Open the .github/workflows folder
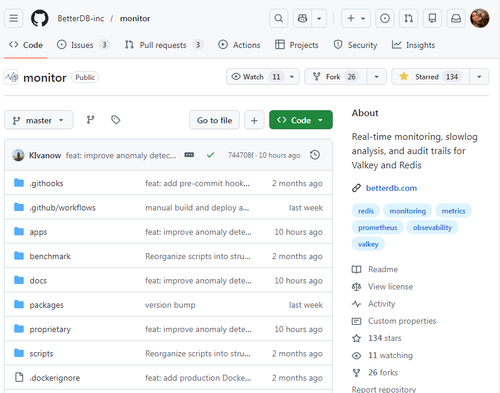This screenshot has width=500, height=393. pyautogui.click(x=63, y=208)
